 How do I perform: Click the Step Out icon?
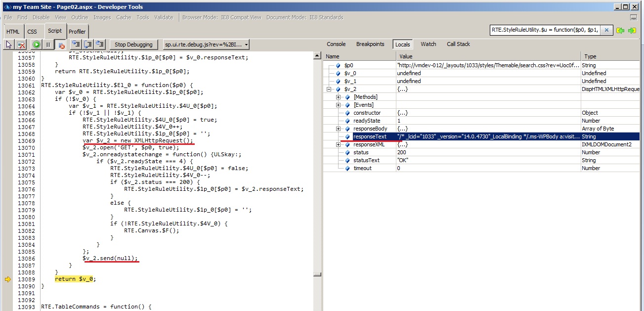(x=100, y=44)
